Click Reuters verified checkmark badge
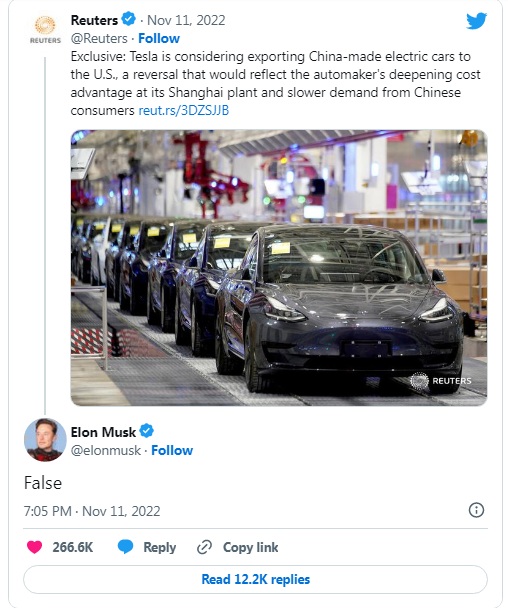 coord(129,19)
